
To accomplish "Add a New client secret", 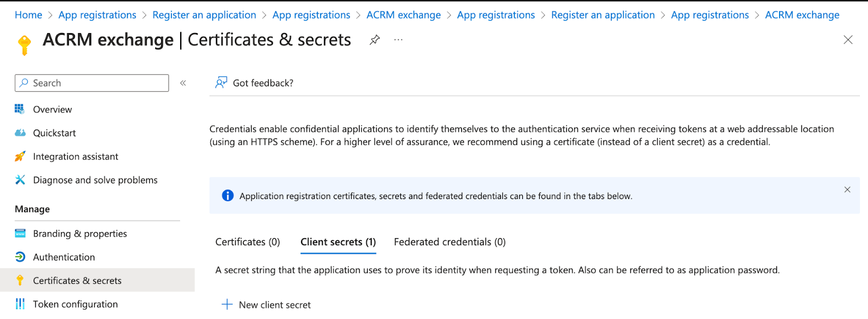I will tap(266, 304).
